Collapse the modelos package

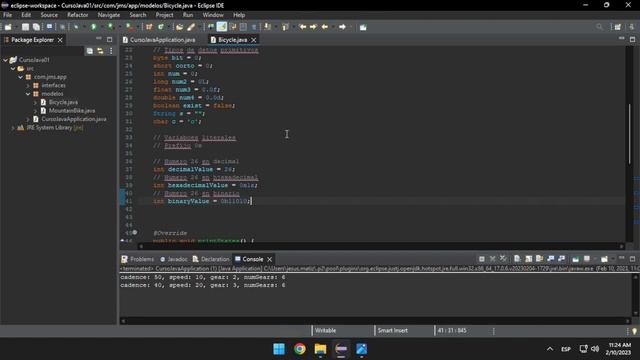pos(28,94)
